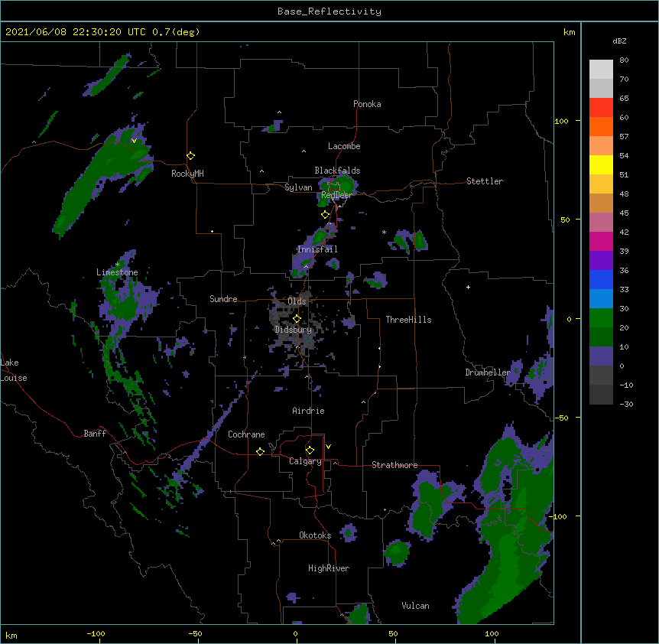Image resolution: width=659 pixels, height=644 pixels.
Task: Click the Ponoka label
Action: tap(367, 104)
